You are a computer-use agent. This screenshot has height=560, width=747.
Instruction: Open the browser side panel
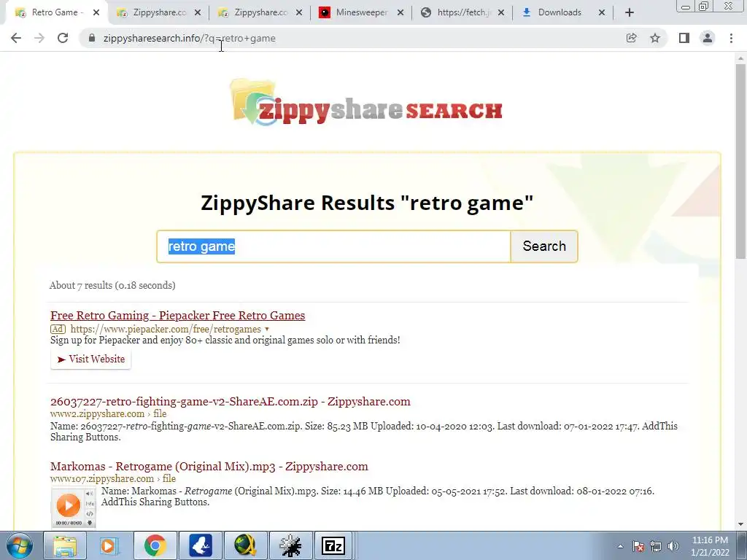684,38
